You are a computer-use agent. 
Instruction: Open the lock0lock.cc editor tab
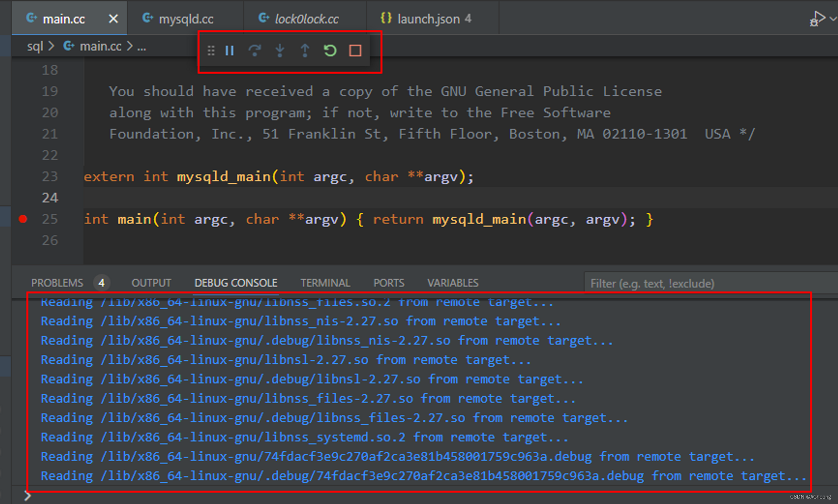click(306, 19)
